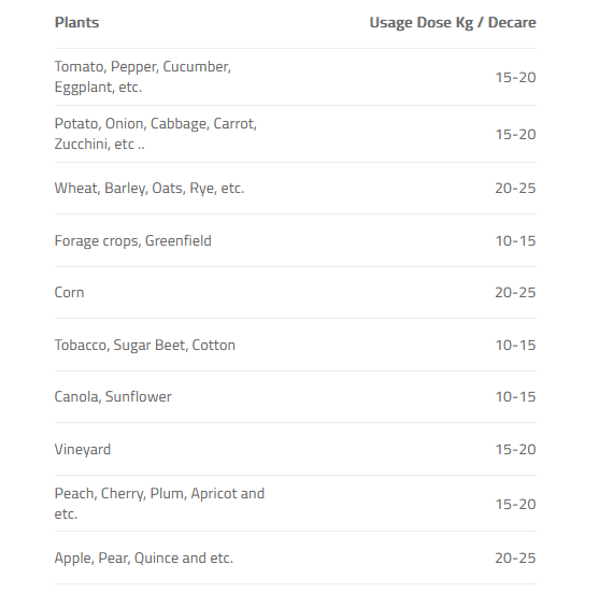The height and width of the screenshot is (600, 600).
Task: Click the 20-25 dose for Apple, Pear
Action: click(515, 558)
